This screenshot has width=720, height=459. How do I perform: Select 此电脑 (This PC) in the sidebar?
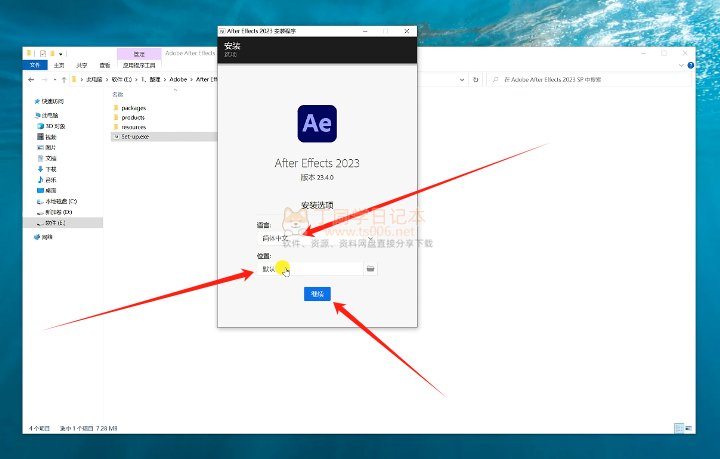click(x=50, y=115)
